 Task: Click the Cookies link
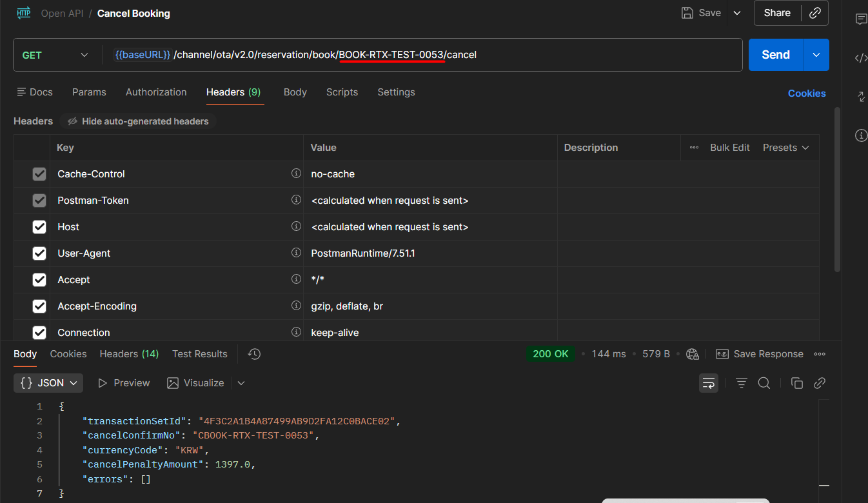coord(806,94)
